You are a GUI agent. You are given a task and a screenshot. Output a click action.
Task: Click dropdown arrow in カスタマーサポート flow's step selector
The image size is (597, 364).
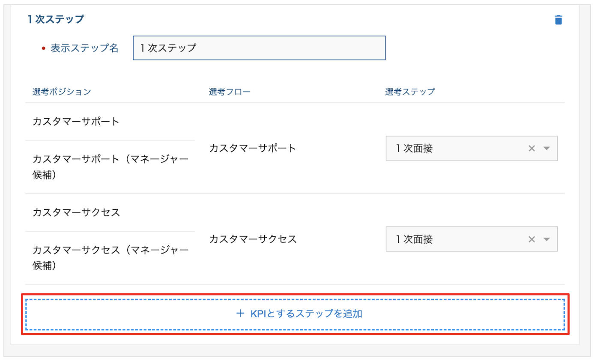546,149
